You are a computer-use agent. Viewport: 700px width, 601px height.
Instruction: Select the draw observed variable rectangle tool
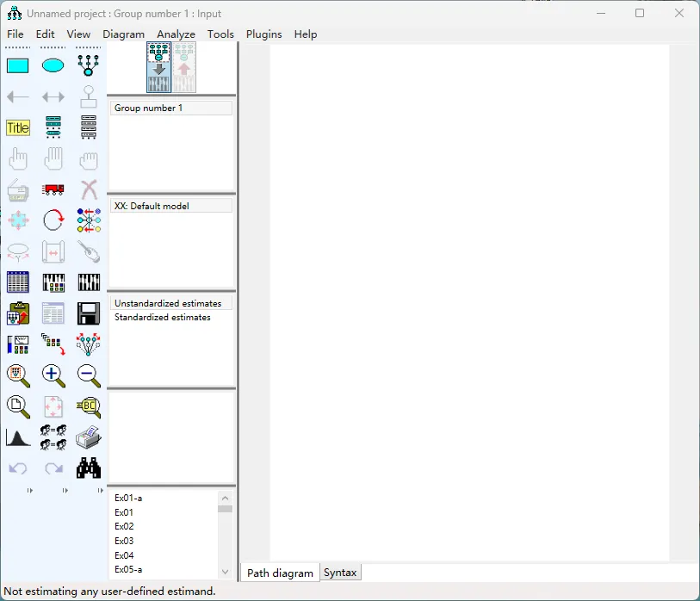coord(18,65)
